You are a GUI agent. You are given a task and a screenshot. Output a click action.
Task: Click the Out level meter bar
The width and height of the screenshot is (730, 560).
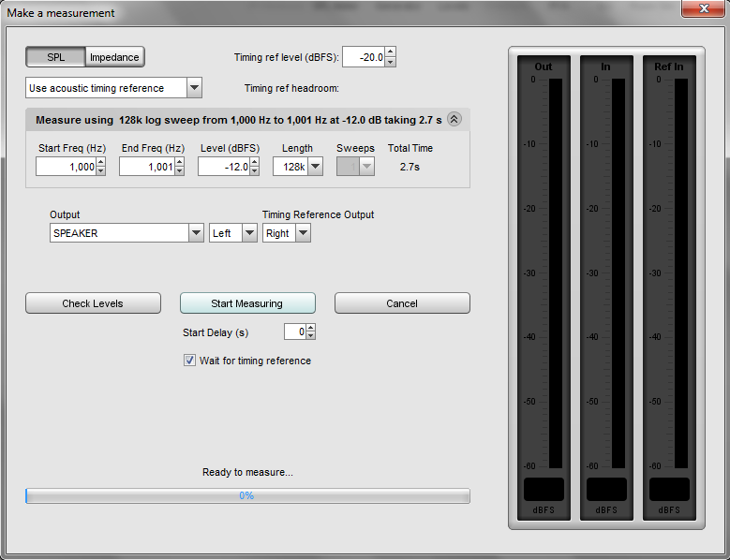coord(556,273)
